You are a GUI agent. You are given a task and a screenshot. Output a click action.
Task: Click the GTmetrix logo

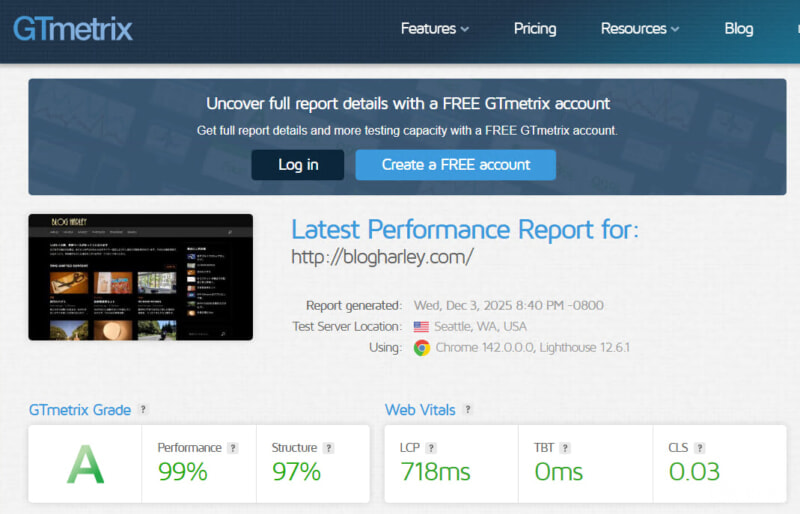coord(72,29)
